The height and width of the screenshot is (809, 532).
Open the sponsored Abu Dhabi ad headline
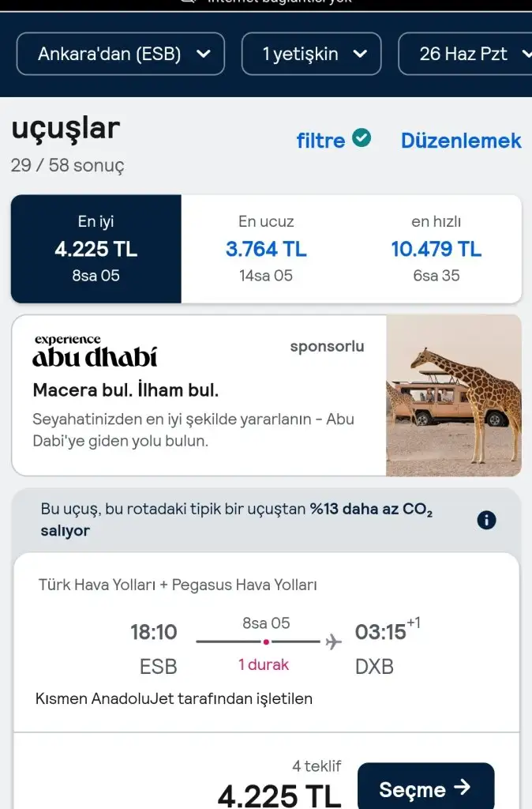[126, 390]
